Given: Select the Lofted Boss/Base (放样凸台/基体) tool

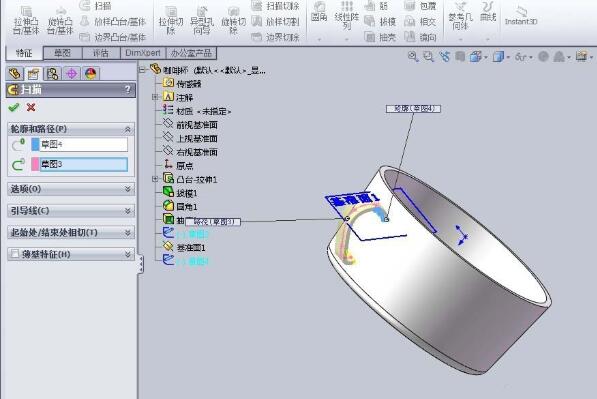Looking at the screenshot, I should (113, 22).
